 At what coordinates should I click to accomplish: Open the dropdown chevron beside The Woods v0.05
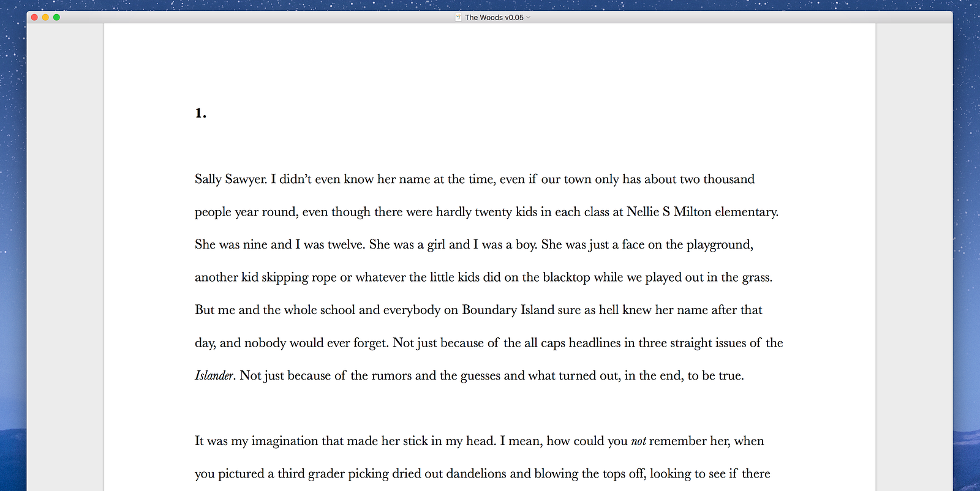(529, 17)
